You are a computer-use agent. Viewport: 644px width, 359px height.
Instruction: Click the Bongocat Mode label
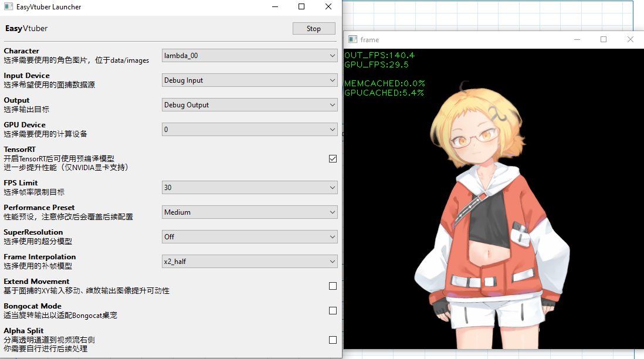(x=32, y=306)
